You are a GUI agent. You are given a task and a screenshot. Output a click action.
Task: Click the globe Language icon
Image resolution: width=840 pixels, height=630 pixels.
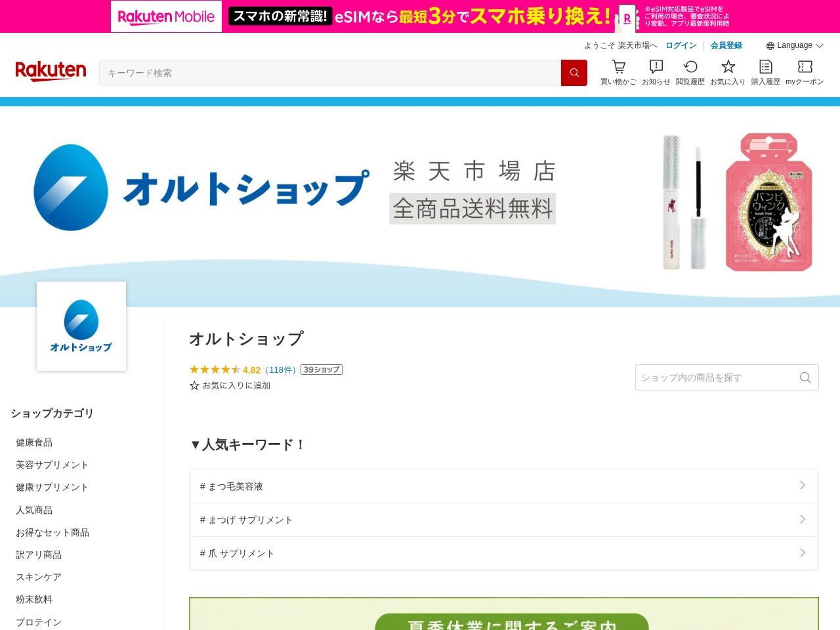pos(770,46)
